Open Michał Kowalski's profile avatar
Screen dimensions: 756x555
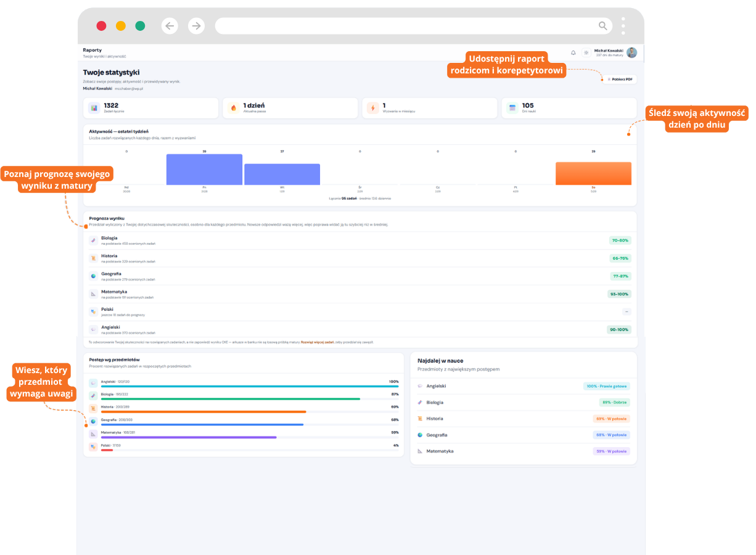tap(631, 52)
